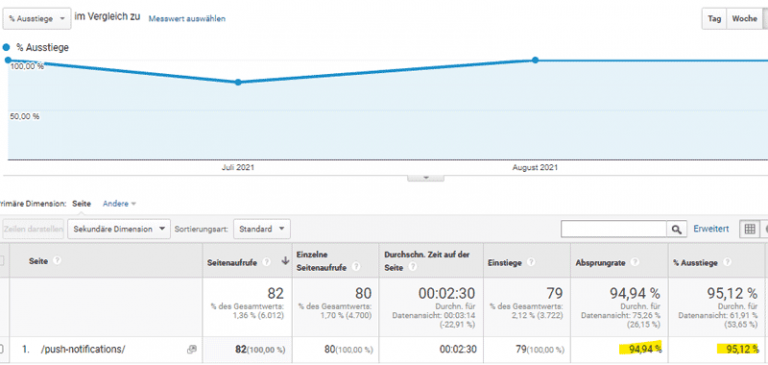Viewport: 768px width, 365px height.
Task: Open the Standard sort type dropdown
Action: click(x=262, y=229)
